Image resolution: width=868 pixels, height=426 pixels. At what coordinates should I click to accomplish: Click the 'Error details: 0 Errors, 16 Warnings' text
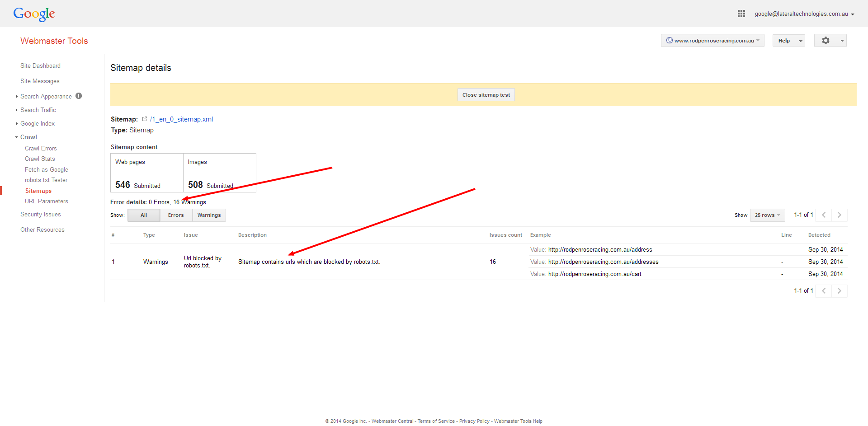159,202
